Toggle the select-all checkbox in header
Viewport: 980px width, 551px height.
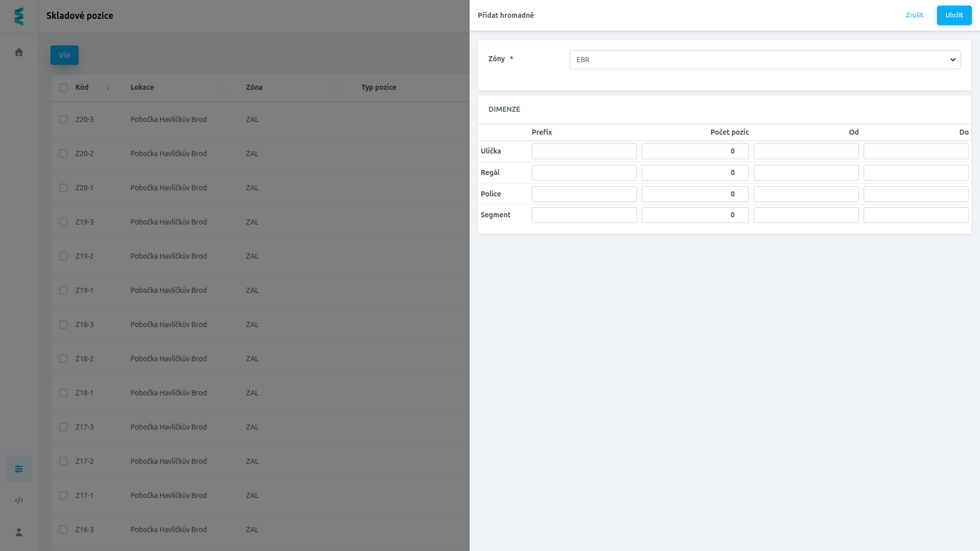(63, 88)
